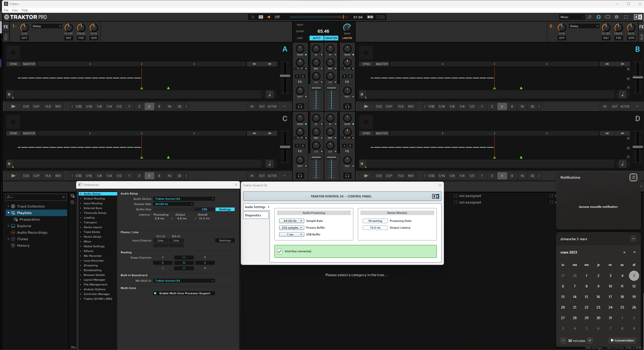Image resolution: width=644 pixels, height=350 pixels.
Task: Toggle FX unit 1 D/W OFF button
Action: (24, 38)
